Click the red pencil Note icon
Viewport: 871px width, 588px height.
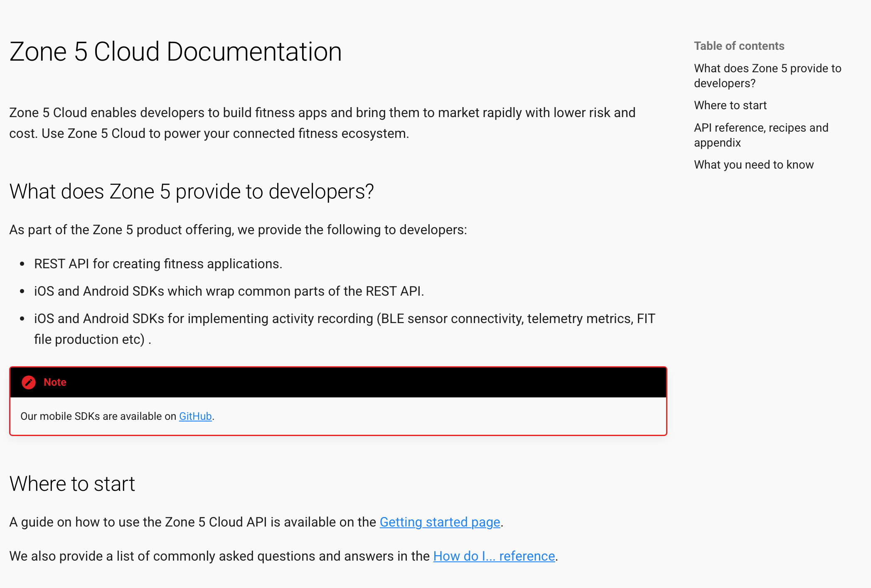pyautogui.click(x=29, y=382)
